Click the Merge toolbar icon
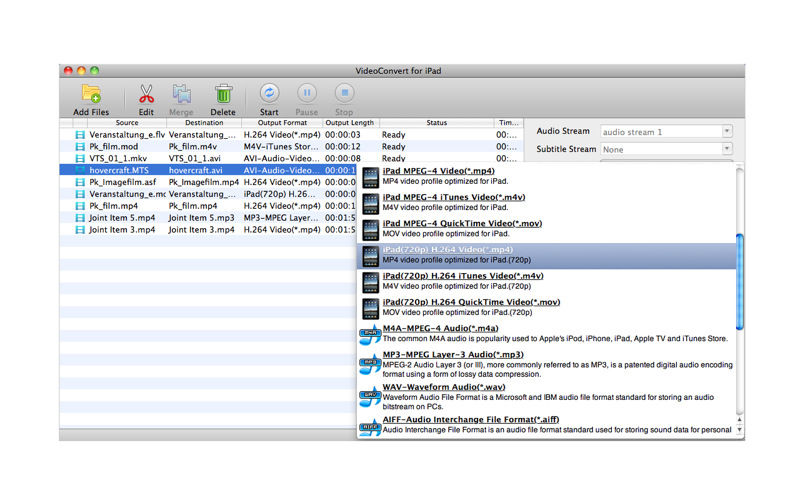 [182, 96]
